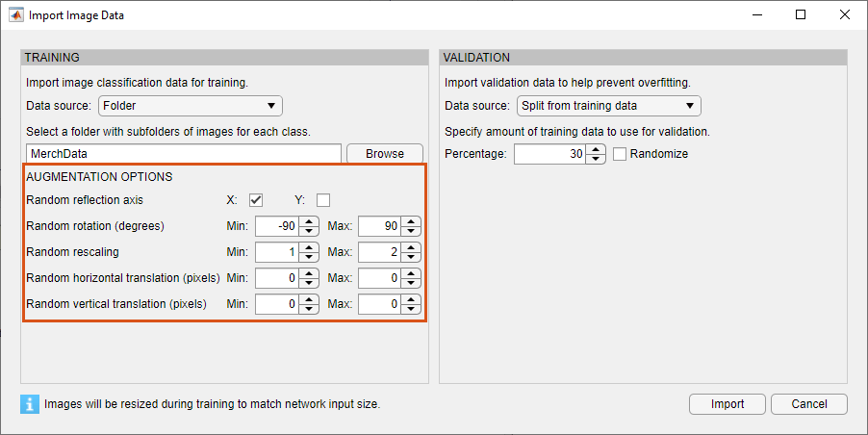Click the Browse button
The image size is (868, 435).
(x=385, y=154)
